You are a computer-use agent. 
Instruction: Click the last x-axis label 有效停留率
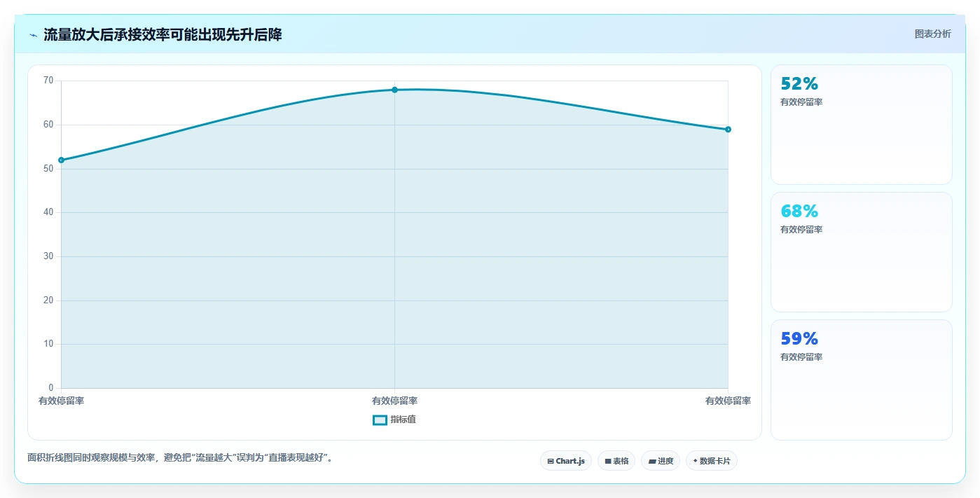point(728,401)
